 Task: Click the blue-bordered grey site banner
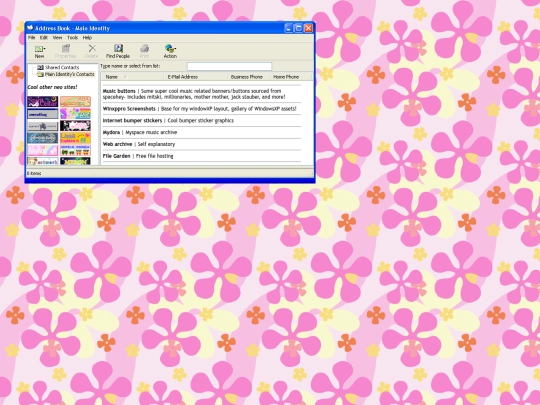[43, 114]
